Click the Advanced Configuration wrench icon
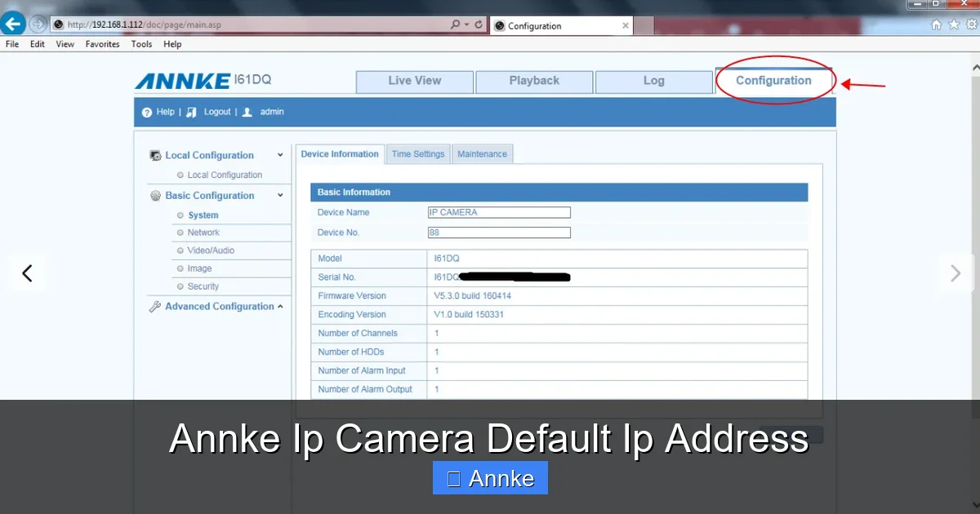Viewport: 980px width, 514px height. pyautogui.click(x=155, y=307)
